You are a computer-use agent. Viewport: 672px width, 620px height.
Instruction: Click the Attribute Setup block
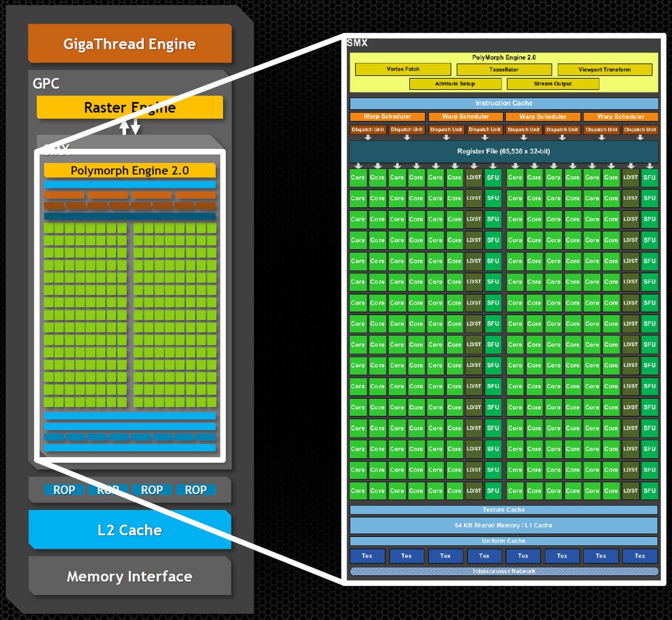(x=455, y=83)
